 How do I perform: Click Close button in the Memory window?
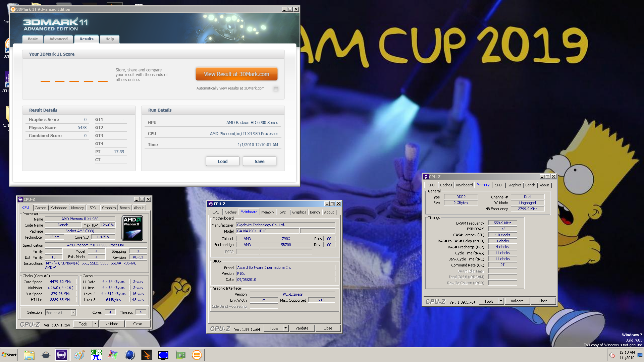(543, 301)
